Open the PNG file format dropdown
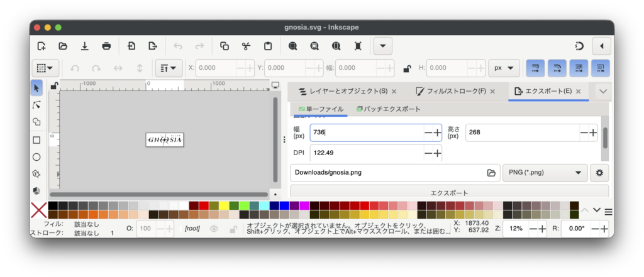This screenshot has height=277, width=644. tap(545, 173)
